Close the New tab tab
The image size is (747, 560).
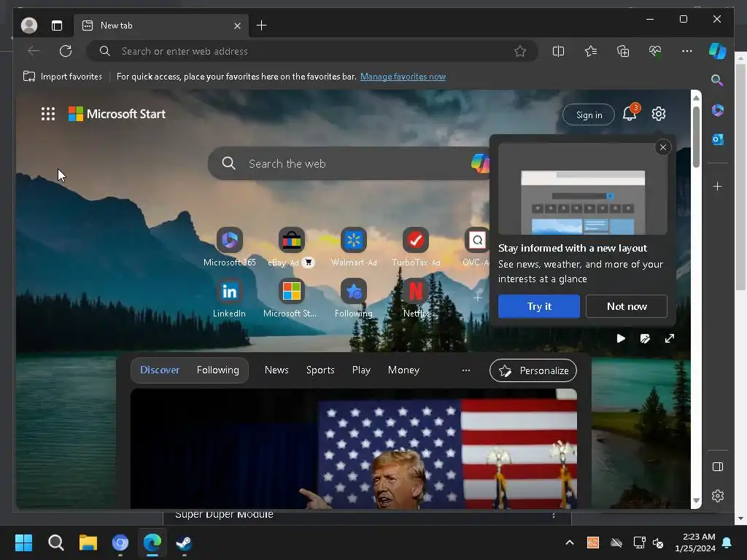point(237,26)
